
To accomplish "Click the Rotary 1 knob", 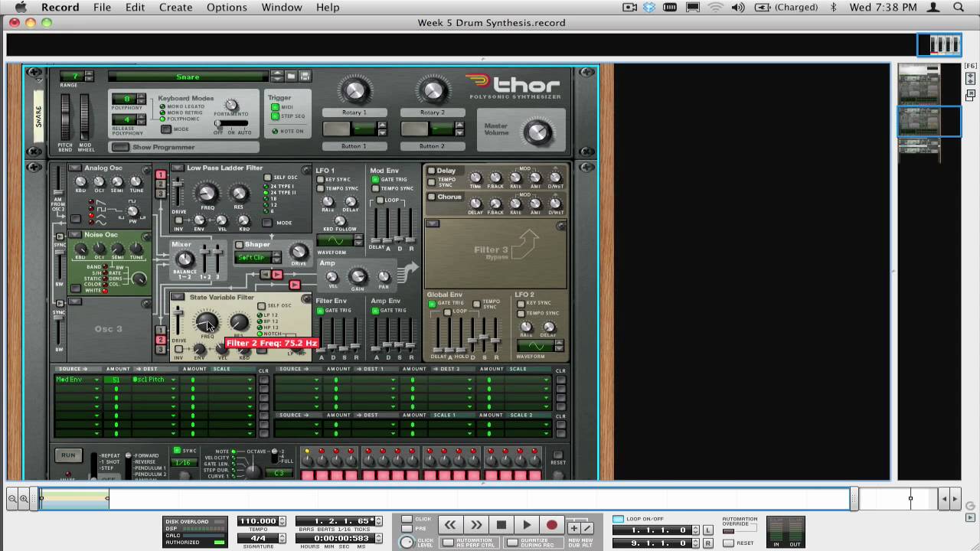I will 354,90.
